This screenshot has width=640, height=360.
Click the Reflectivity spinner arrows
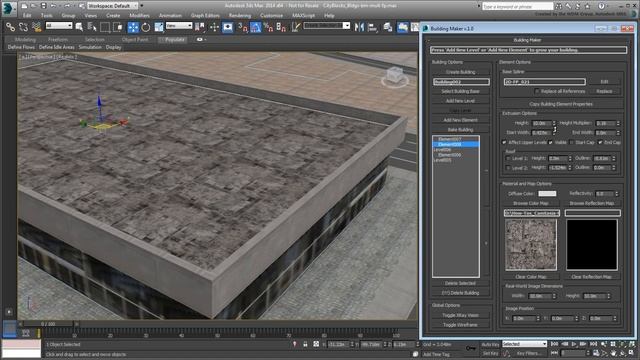[616, 193]
